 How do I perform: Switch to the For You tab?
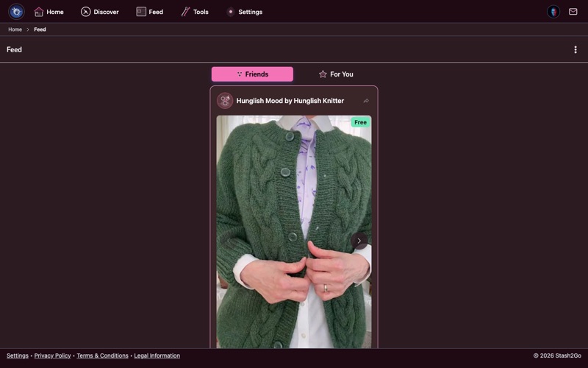point(336,74)
